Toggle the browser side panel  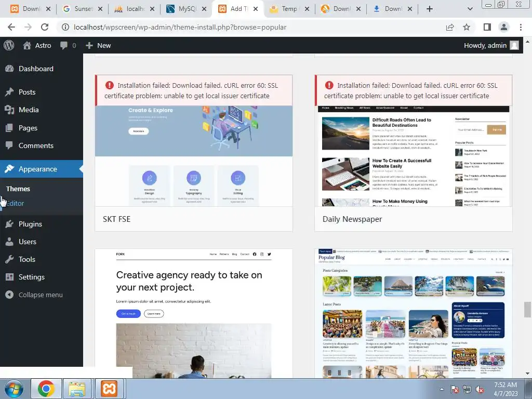click(x=487, y=27)
